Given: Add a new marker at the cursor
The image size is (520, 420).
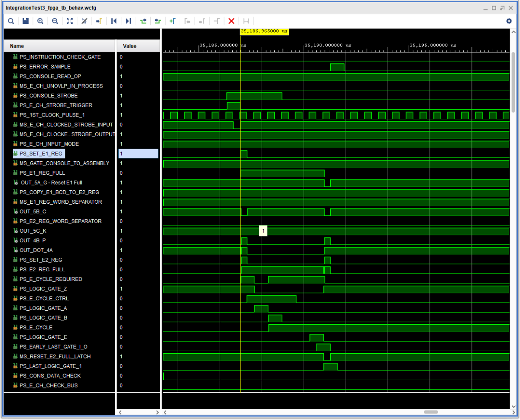Looking at the screenshot, I should tap(172, 21).
